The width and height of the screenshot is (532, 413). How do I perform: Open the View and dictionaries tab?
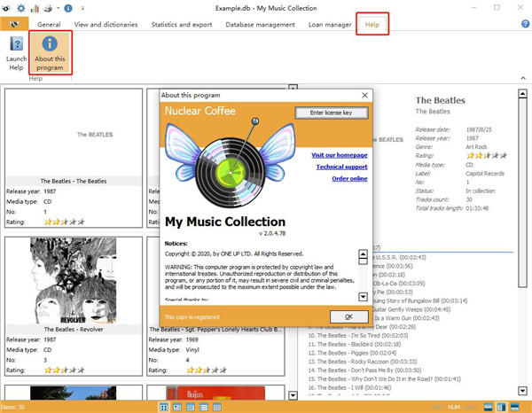pyautogui.click(x=106, y=25)
